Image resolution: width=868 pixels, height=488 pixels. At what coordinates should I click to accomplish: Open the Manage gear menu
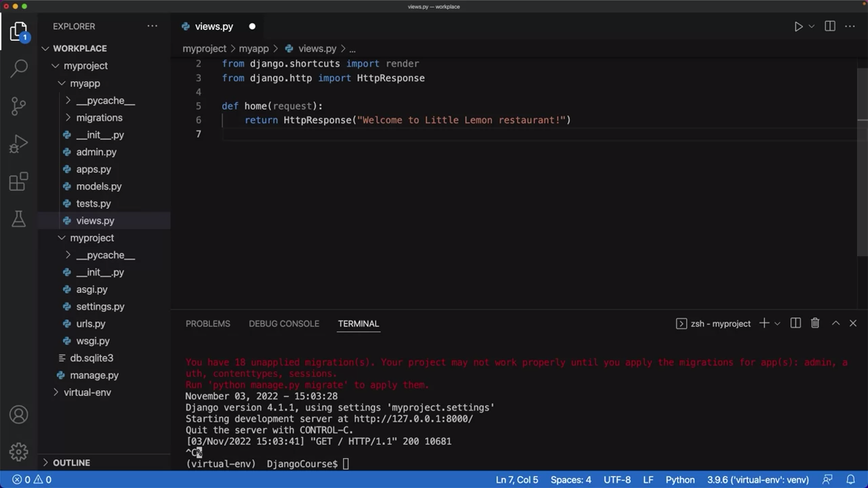click(x=19, y=452)
